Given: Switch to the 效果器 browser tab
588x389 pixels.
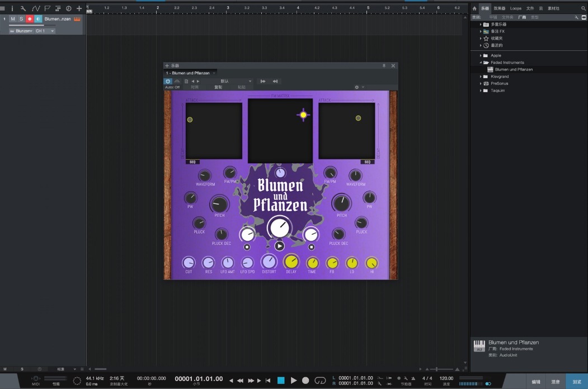Looking at the screenshot, I should tap(499, 8).
